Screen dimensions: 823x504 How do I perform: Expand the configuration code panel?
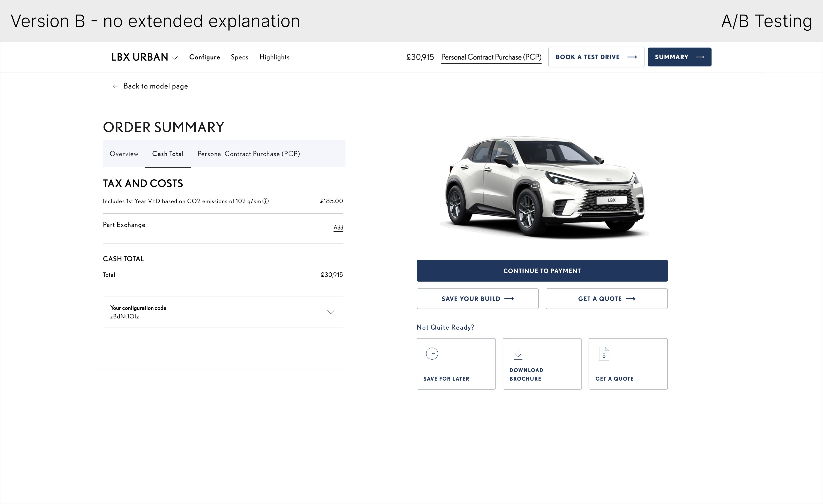[331, 312]
